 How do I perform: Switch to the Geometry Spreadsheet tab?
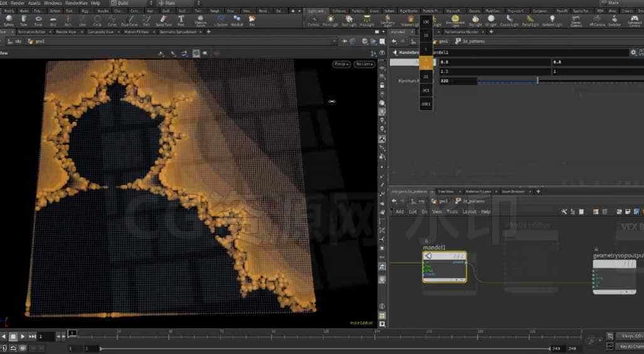[178, 31]
